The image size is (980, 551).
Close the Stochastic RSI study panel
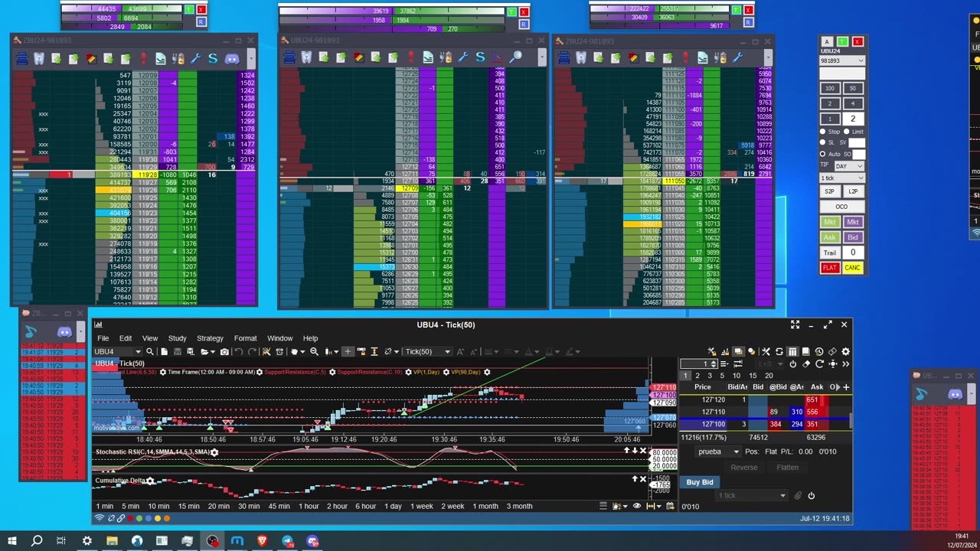pyautogui.click(x=643, y=451)
